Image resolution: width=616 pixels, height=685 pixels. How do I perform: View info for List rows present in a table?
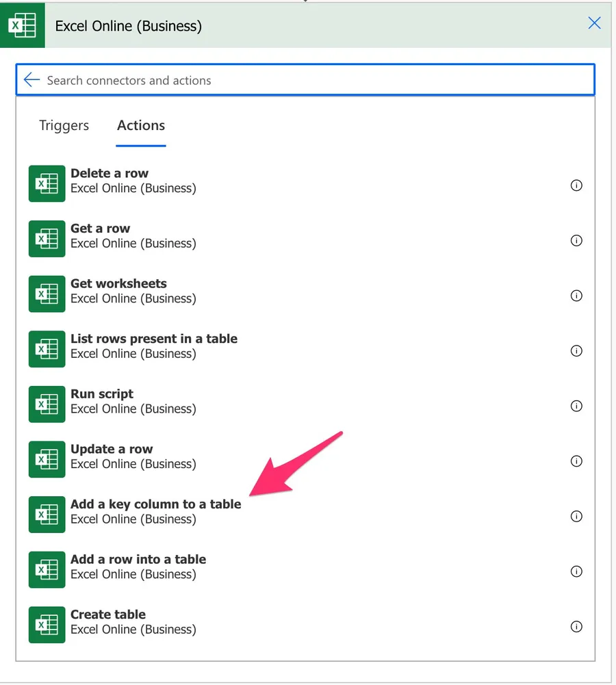(x=576, y=351)
